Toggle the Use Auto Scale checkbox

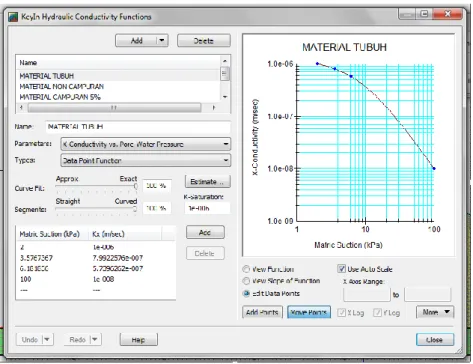(x=341, y=269)
